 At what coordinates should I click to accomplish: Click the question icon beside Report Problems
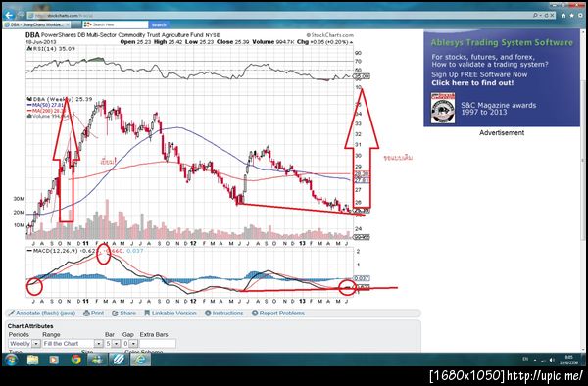[255, 313]
